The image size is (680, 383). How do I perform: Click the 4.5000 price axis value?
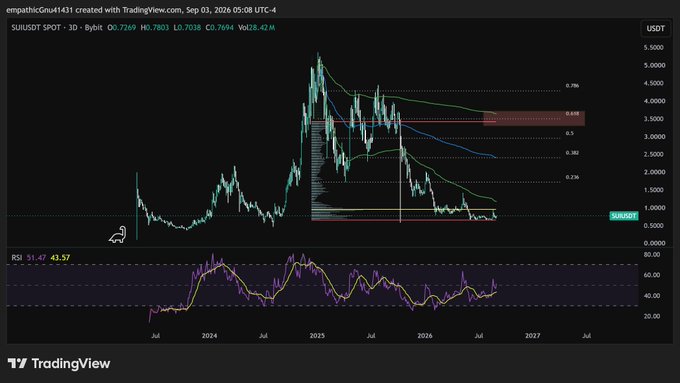point(654,83)
